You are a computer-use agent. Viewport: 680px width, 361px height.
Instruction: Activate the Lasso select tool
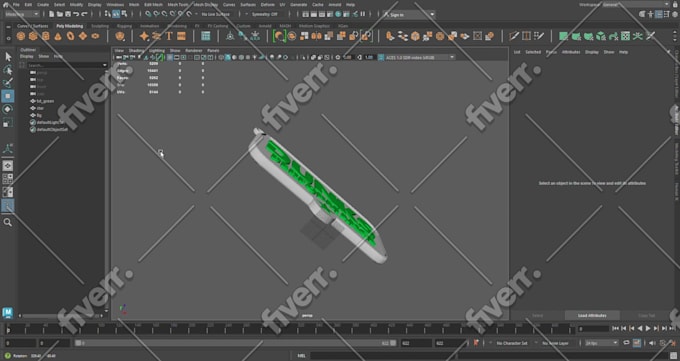click(x=8, y=70)
